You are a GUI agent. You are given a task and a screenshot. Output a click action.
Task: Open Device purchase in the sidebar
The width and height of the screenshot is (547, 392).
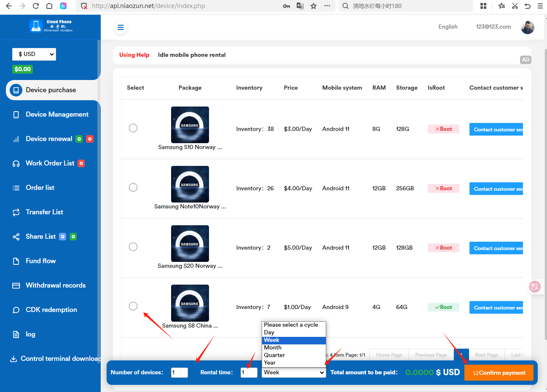click(x=51, y=90)
